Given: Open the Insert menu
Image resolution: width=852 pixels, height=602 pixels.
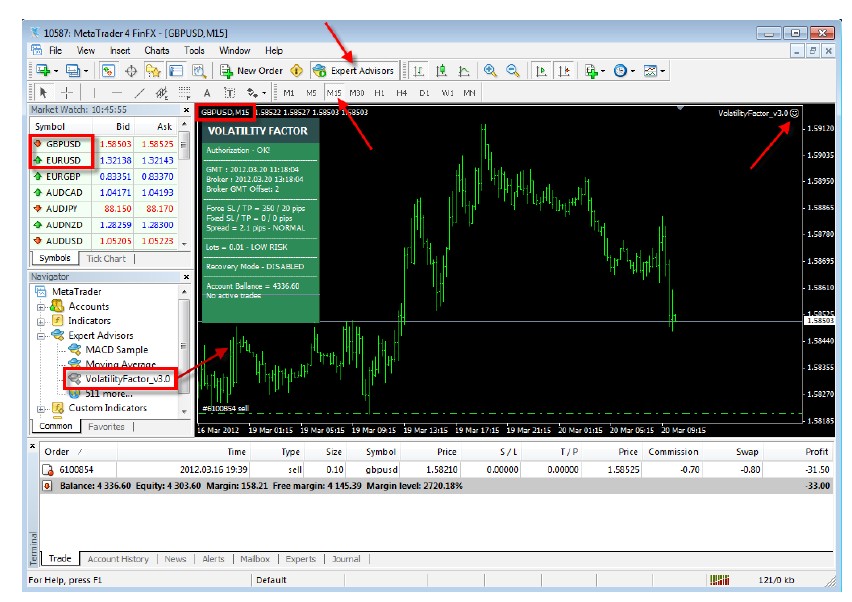Looking at the screenshot, I should click(120, 51).
